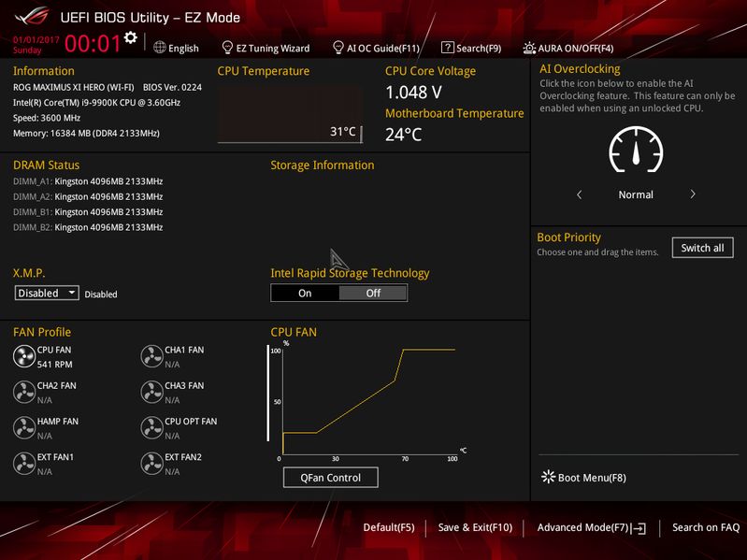
Task: Load defaults with Default(F5)
Action: point(389,527)
